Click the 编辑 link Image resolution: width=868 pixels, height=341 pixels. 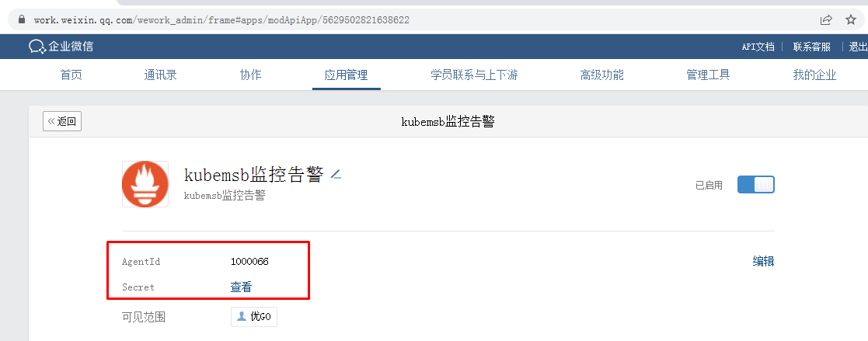click(763, 261)
